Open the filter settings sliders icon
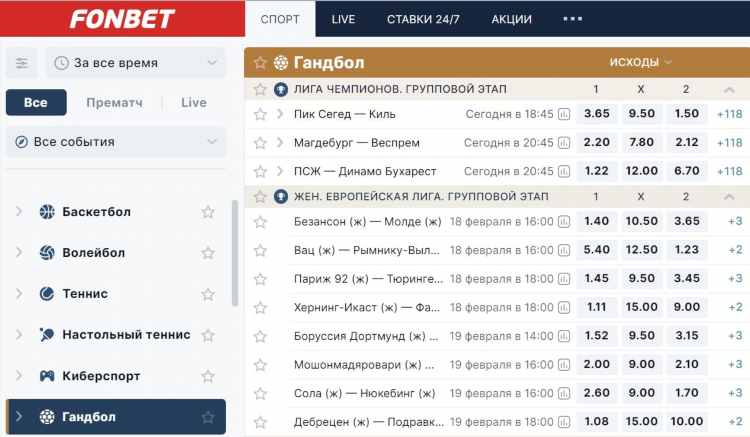The width and height of the screenshot is (750, 437). coord(22,63)
